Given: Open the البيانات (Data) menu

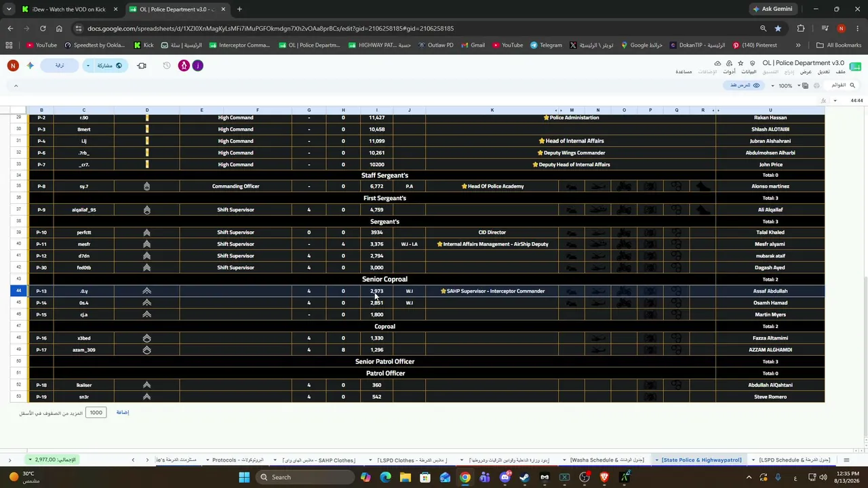Looking at the screenshot, I should (749, 72).
